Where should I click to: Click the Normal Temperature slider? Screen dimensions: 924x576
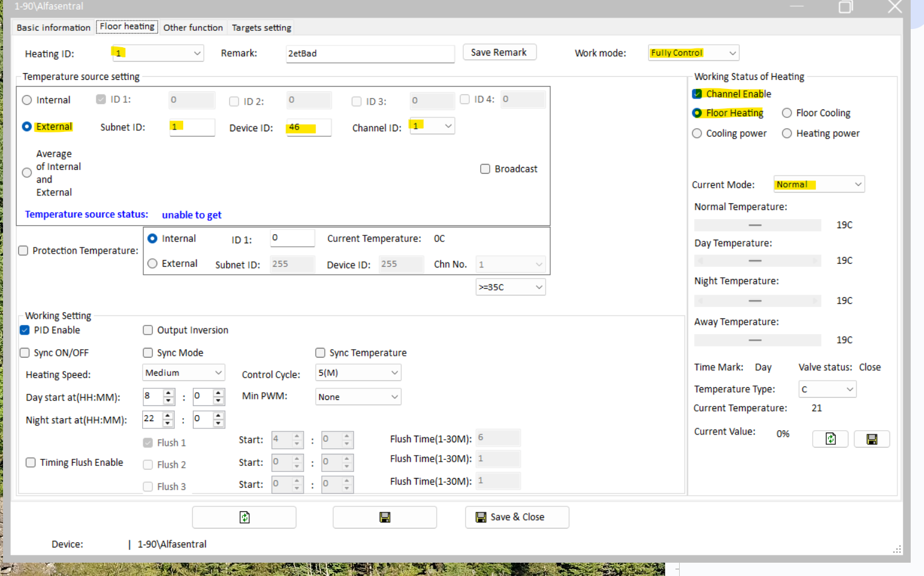[x=757, y=225]
